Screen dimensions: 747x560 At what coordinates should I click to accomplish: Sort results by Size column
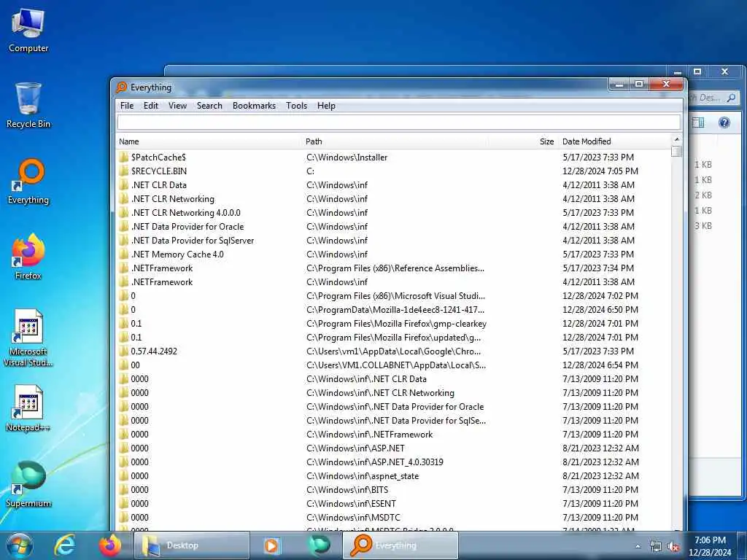click(x=523, y=141)
